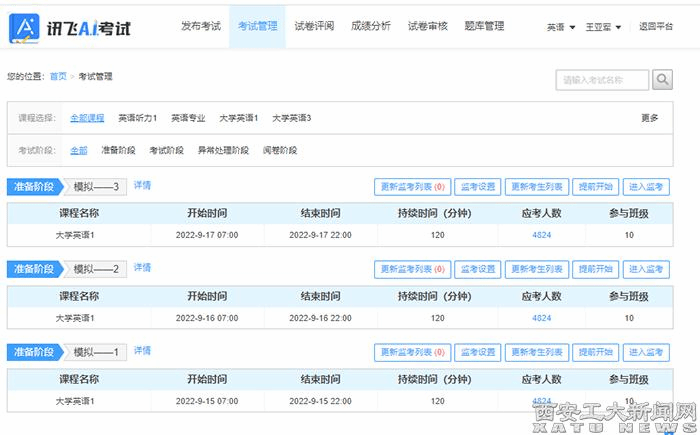Click 首页 breadcrumb link

click(58, 76)
